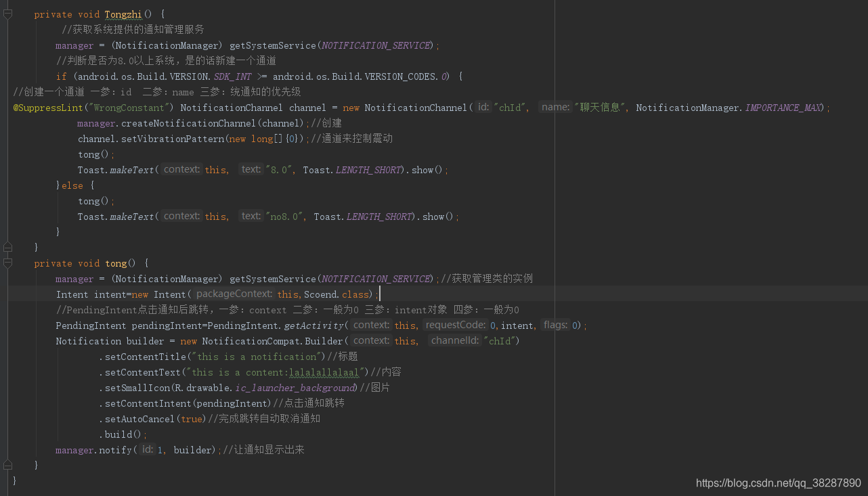Click the lalalallalaal misspelled word in the string
The image size is (868, 496).
324,372
